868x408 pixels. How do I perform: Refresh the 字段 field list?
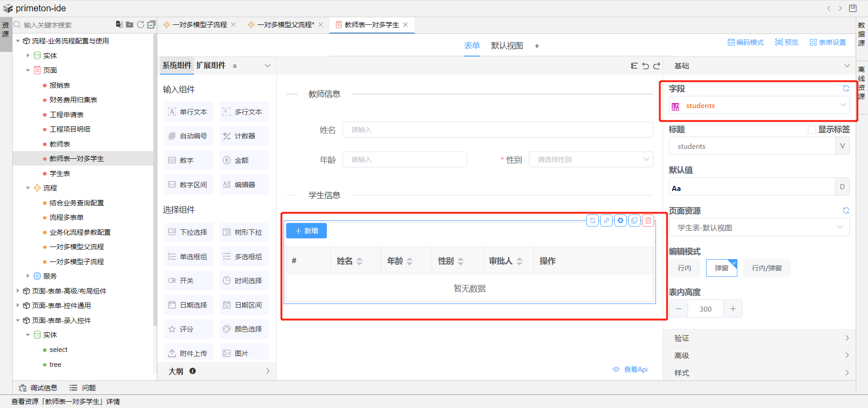pos(846,89)
